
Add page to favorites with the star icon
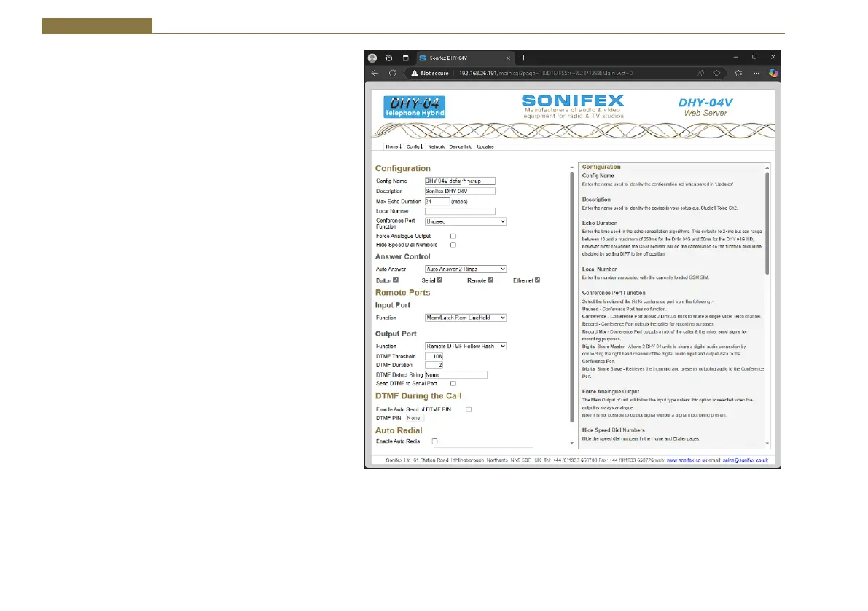[717, 73]
